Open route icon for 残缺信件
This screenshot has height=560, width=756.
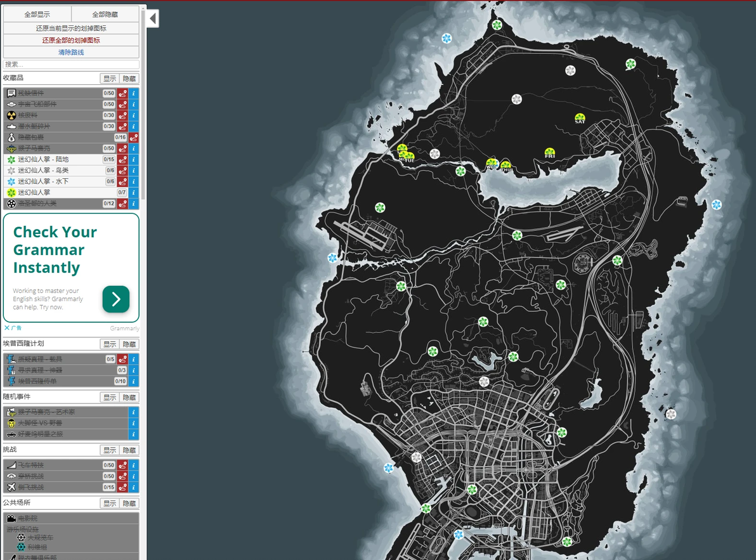(x=122, y=93)
